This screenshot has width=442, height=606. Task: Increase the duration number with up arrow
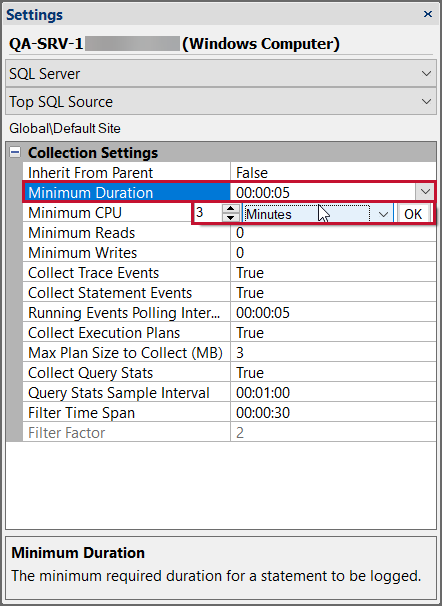pyautogui.click(x=231, y=209)
